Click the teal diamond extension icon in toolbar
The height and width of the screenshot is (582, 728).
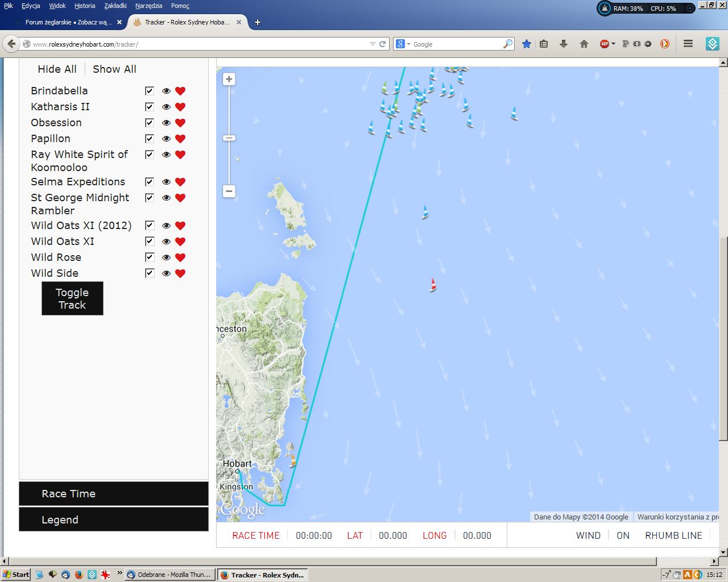click(713, 44)
